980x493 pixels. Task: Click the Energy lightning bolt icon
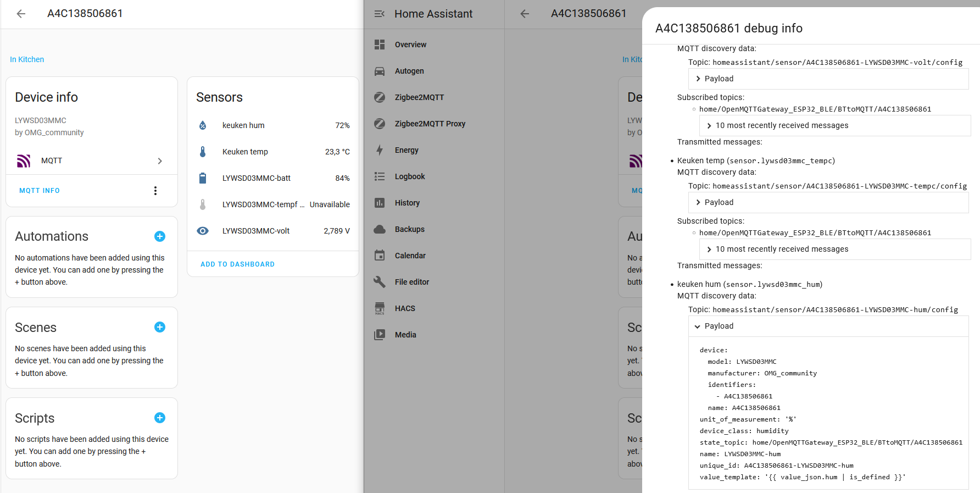[x=380, y=150]
